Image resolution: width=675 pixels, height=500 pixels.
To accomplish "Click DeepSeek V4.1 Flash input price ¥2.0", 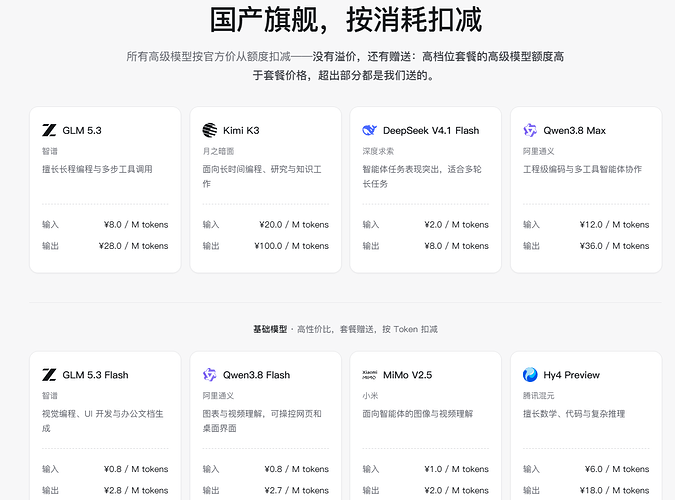I will [x=456, y=224].
